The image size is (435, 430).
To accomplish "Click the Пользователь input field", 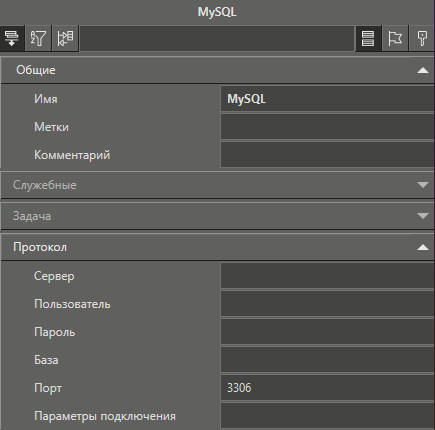I will (x=327, y=304).
